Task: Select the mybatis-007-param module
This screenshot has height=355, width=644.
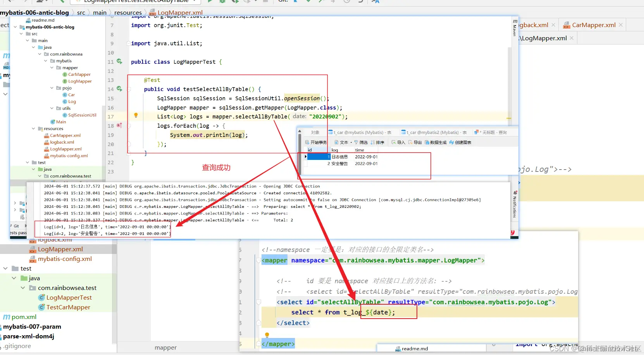Action: 32,327
